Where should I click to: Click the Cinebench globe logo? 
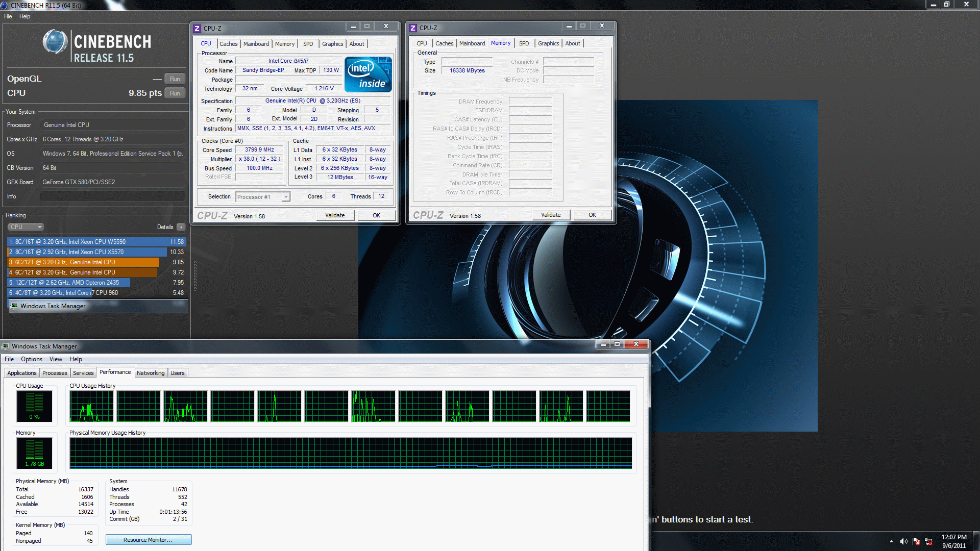click(55, 42)
